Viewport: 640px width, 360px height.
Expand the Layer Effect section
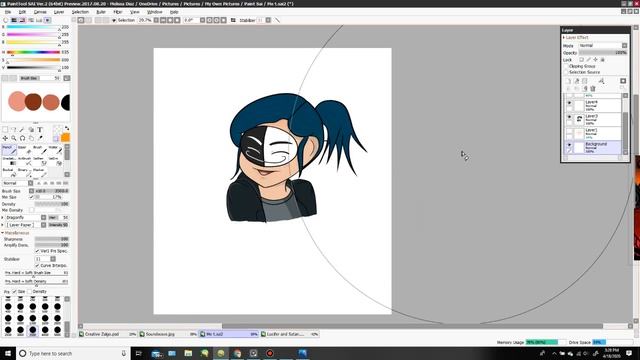coord(564,38)
